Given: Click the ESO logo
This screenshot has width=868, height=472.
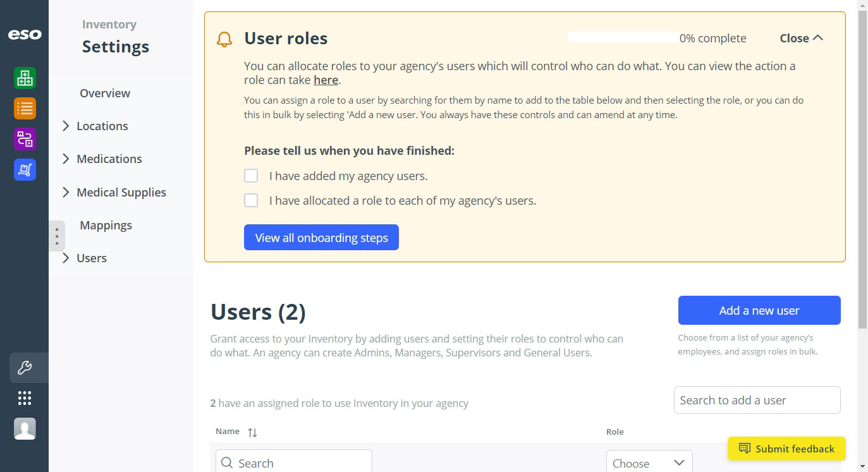Looking at the screenshot, I should click(25, 34).
